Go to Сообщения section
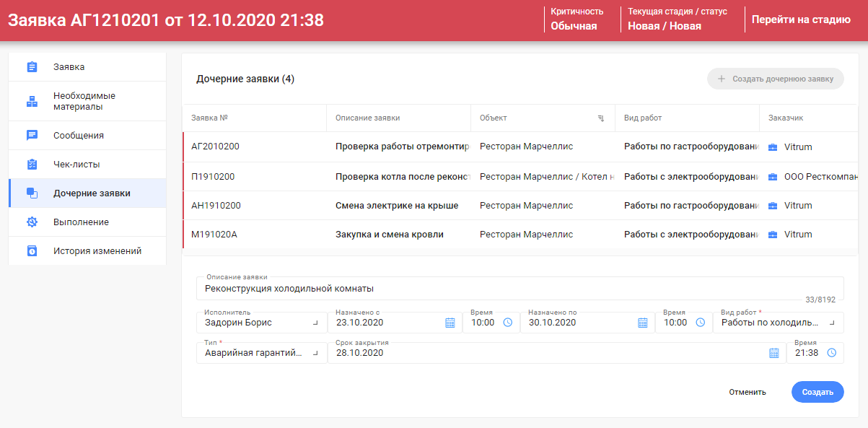This screenshot has height=428, width=868. (87, 135)
